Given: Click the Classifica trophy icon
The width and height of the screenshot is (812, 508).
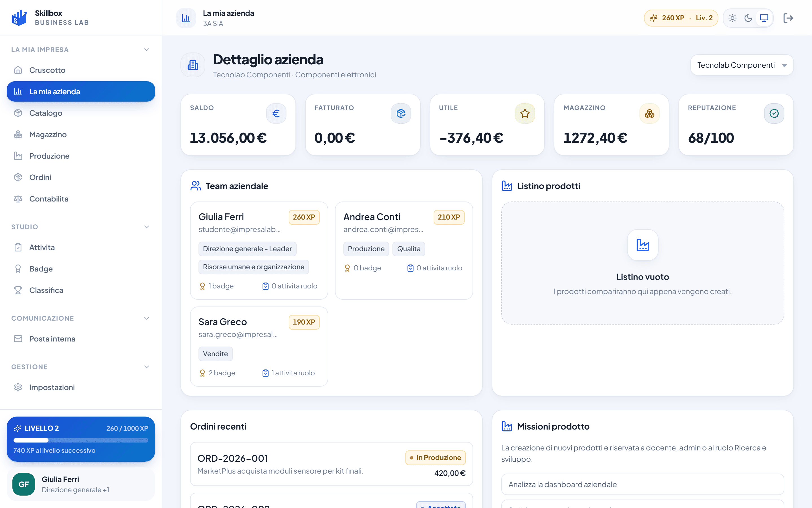Looking at the screenshot, I should point(18,290).
